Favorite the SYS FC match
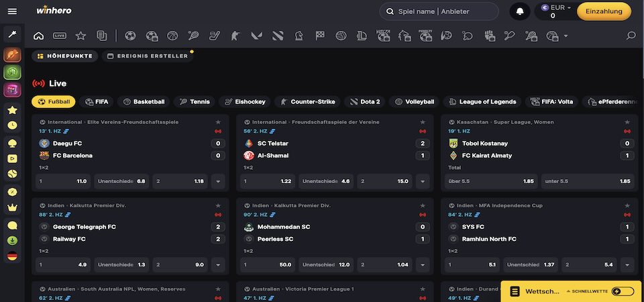The width and height of the screenshot is (644, 302). (627, 205)
